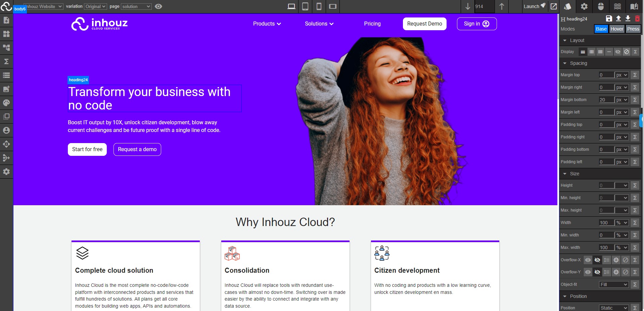This screenshot has width=644, height=311.
Task: Export heading24 using the download arrow icon
Action: pos(628,19)
